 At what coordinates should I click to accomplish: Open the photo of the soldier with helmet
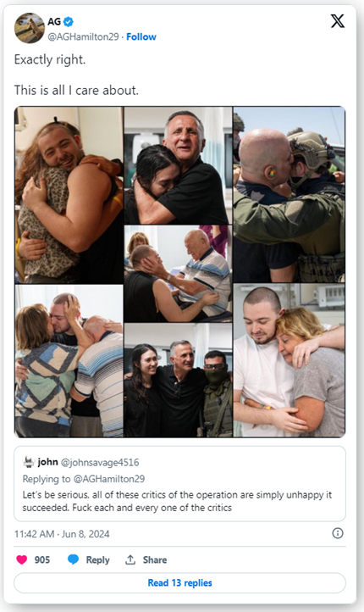pos(290,194)
